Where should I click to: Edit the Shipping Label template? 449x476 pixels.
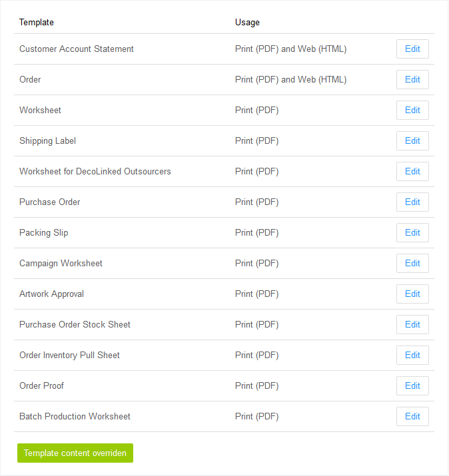click(x=412, y=141)
